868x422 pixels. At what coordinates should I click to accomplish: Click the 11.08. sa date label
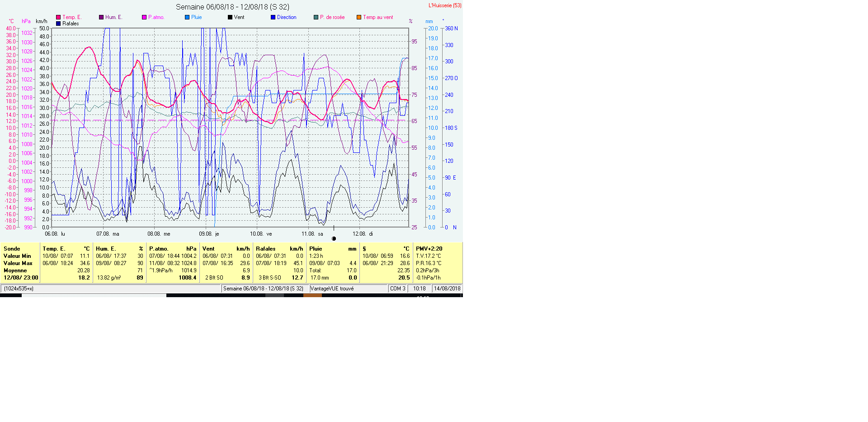point(312,234)
